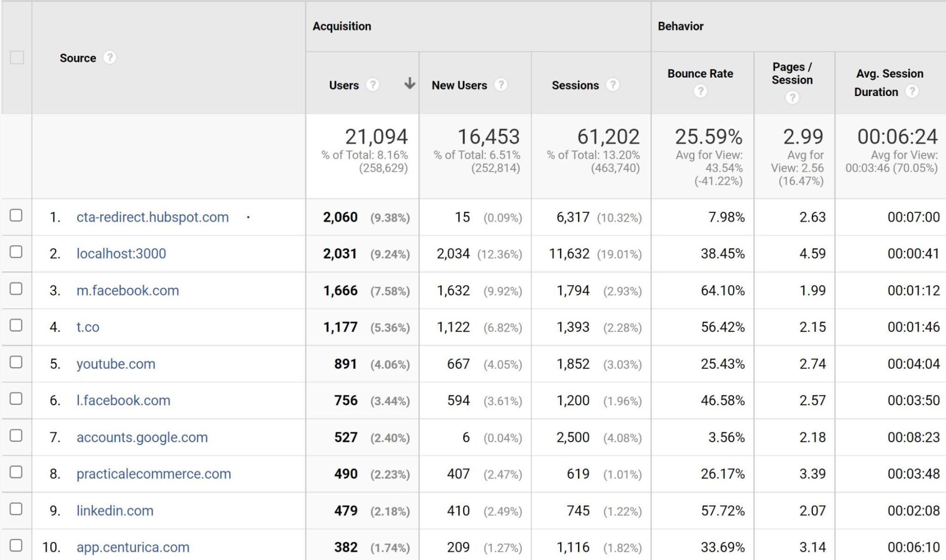
Task: Click the New Users help icon
Action: [x=501, y=85]
